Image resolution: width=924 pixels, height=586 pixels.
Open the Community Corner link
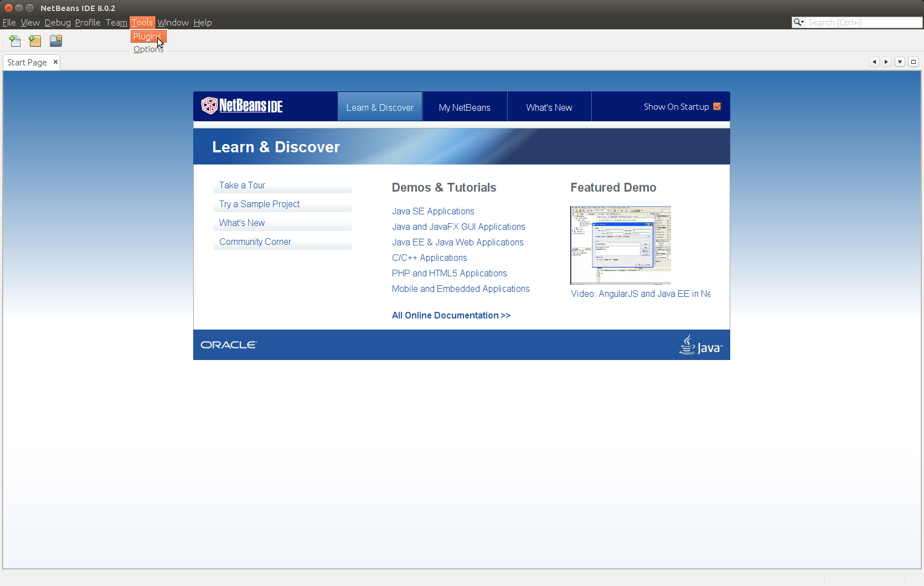coord(255,241)
